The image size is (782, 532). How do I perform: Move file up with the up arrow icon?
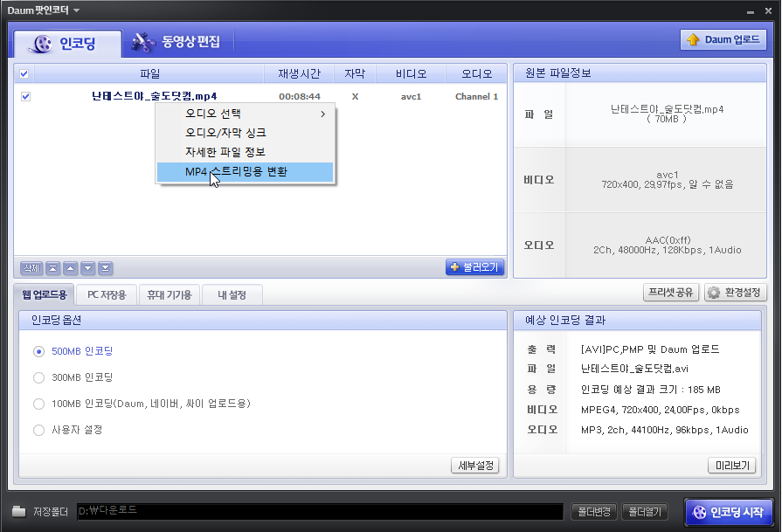tap(70, 268)
